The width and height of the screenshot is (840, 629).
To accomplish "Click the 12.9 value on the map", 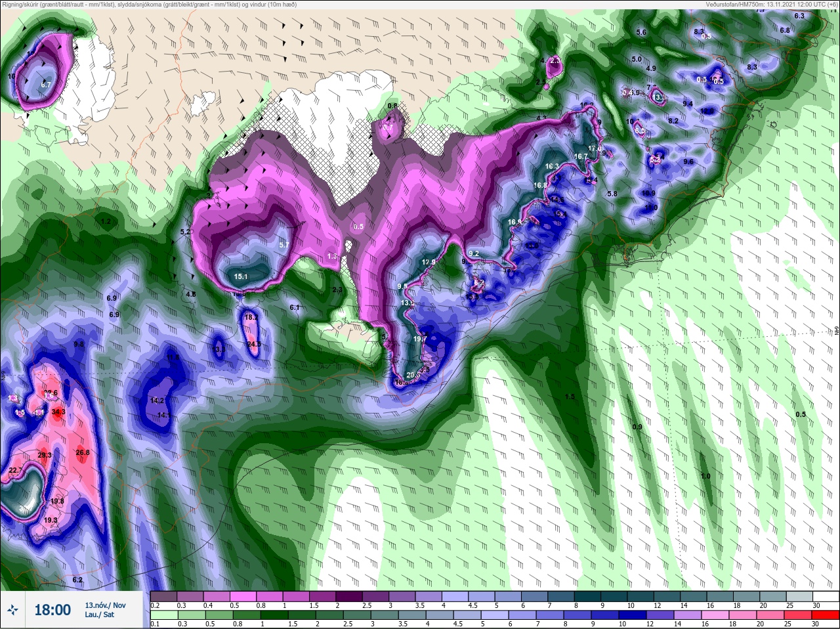I will point(429,262).
